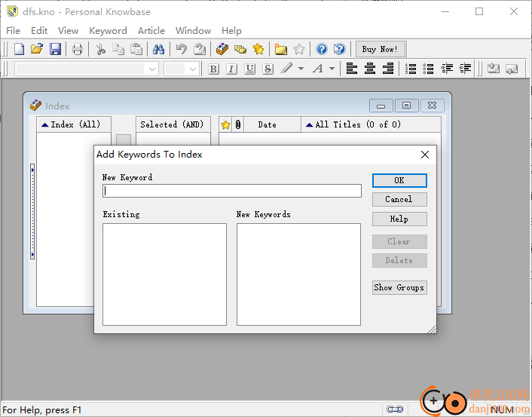
Task: Sort by the star column header
Action: [225, 124]
